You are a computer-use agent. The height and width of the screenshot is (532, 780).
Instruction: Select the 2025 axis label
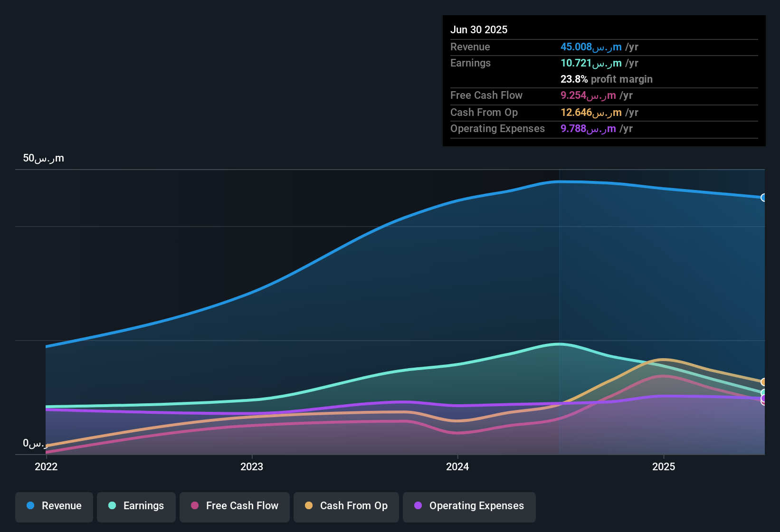coord(664,466)
